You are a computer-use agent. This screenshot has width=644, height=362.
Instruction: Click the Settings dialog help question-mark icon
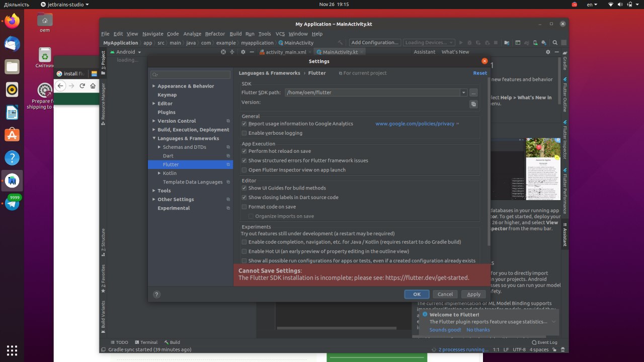(156, 295)
